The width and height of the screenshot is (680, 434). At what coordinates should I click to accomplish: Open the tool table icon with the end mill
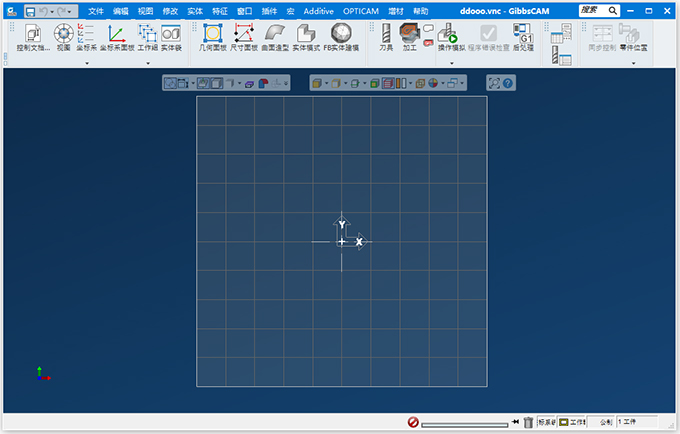pos(561,55)
